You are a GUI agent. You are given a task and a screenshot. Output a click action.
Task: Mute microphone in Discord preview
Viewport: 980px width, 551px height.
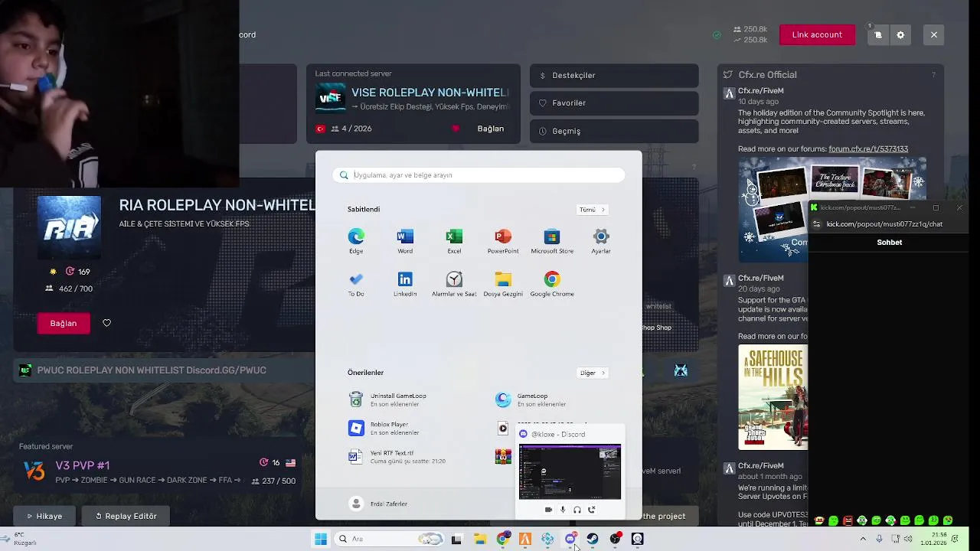(563, 510)
